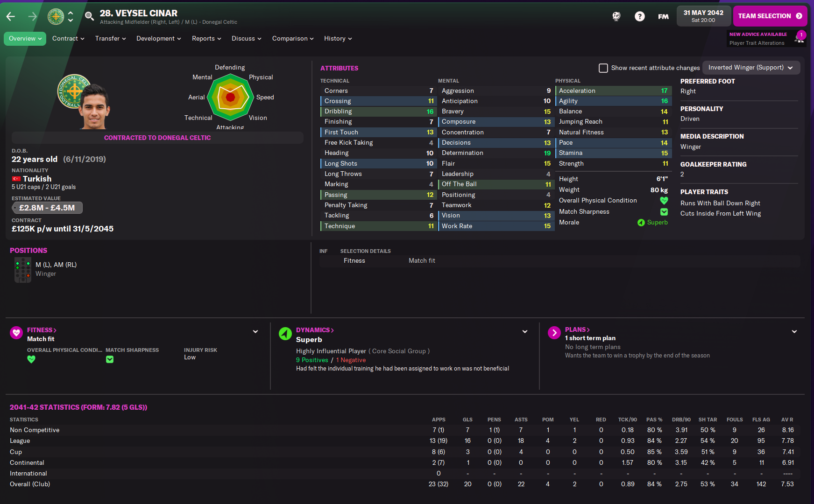The image size is (814, 504).
Task: Click the Fitness heart icon
Action: tap(16, 333)
